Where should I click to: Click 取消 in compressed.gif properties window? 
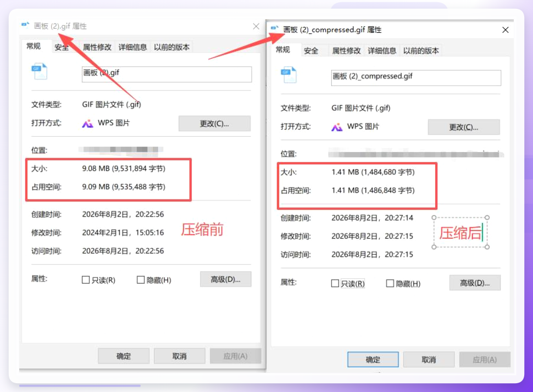[429, 360]
